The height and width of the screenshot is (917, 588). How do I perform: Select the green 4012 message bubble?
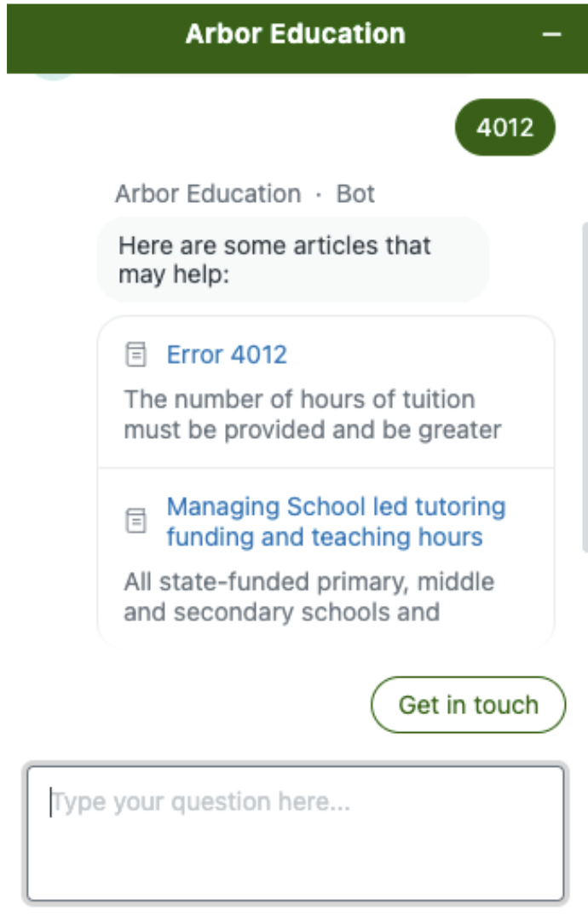click(505, 128)
